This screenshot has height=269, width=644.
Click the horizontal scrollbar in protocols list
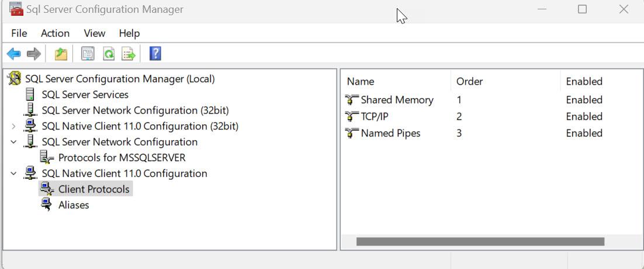coord(480,242)
